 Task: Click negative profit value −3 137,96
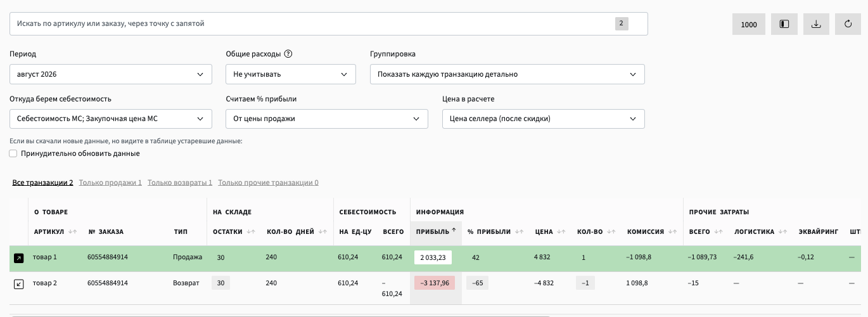click(x=435, y=283)
